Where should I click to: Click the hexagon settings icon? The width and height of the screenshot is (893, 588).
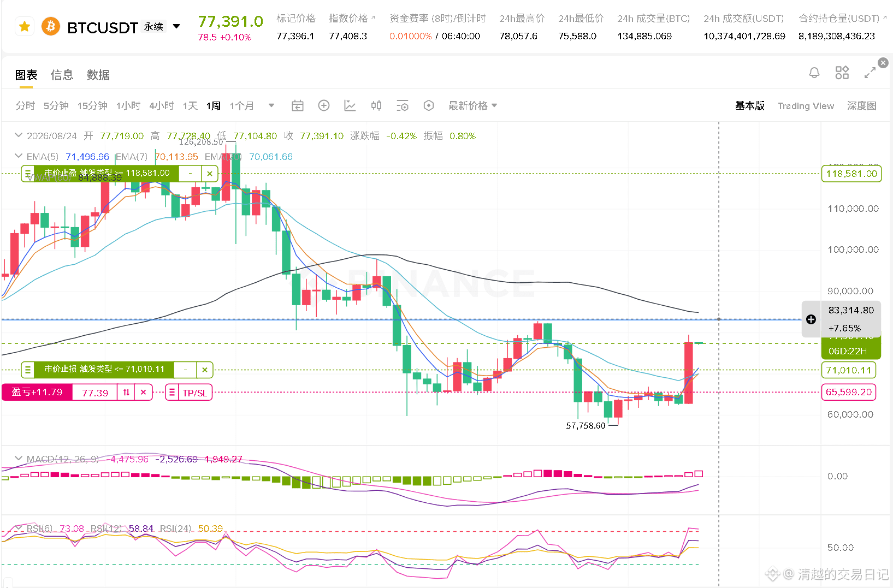point(429,105)
